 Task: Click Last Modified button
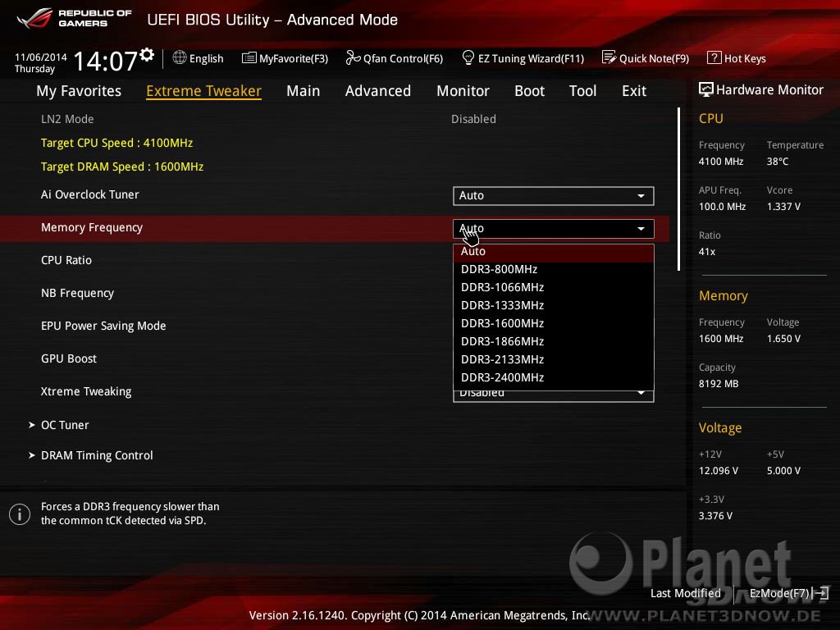pos(686,593)
